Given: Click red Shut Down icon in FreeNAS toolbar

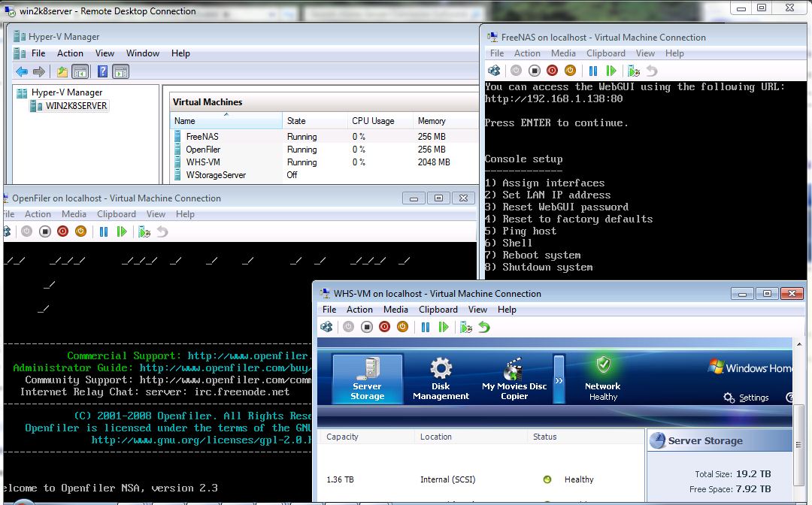Looking at the screenshot, I should pos(553,71).
